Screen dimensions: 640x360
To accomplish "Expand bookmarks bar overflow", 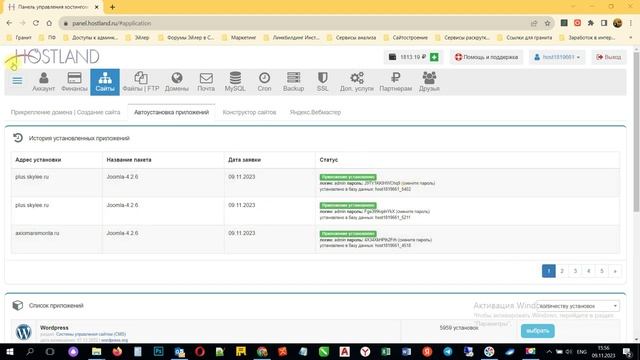I will pos(631,38).
